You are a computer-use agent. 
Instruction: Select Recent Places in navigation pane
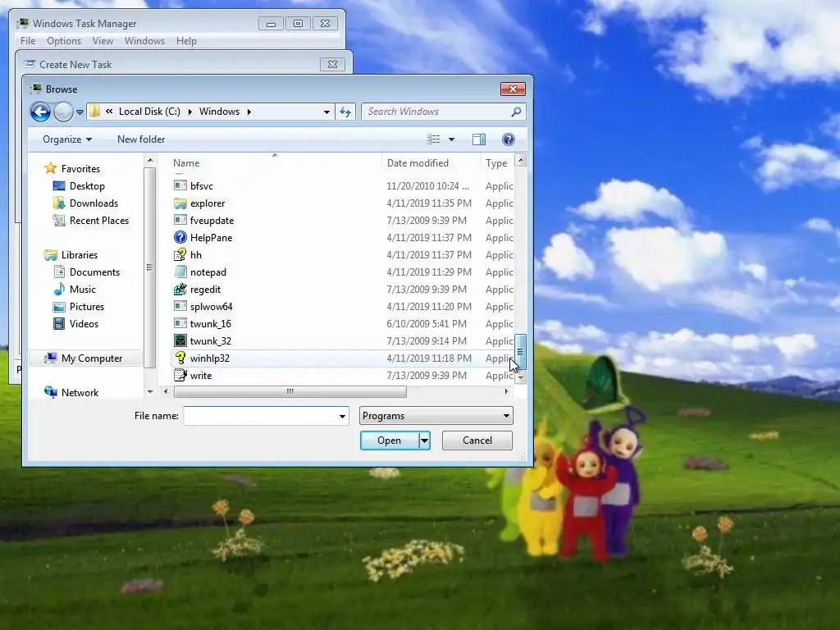[x=99, y=220]
